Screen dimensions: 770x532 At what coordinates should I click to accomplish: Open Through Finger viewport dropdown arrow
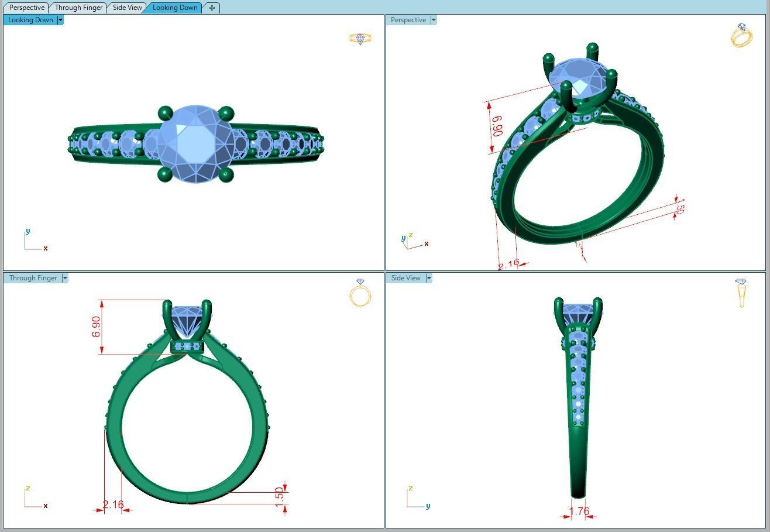pos(65,278)
